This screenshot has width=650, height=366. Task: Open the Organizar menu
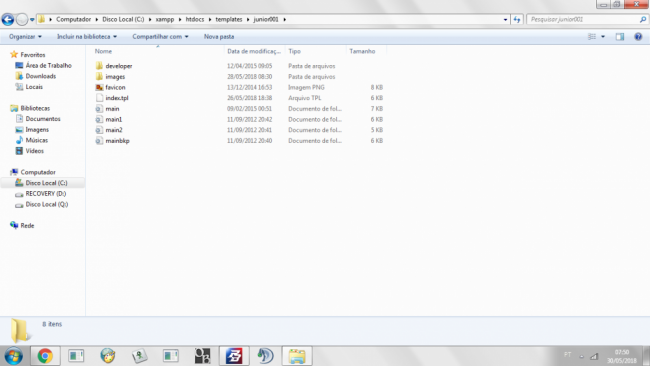click(25, 36)
